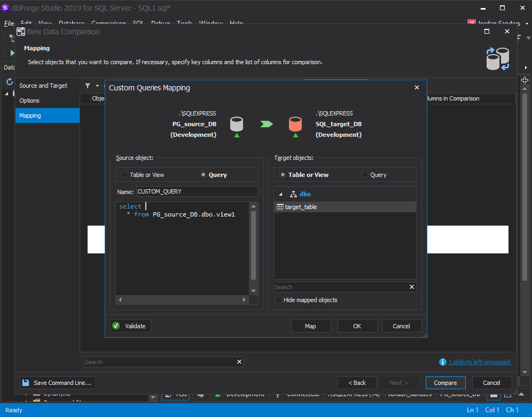Viewport: 532px width, 417px height.
Task: Open the filter dropdown arrow
Action: pos(97,86)
